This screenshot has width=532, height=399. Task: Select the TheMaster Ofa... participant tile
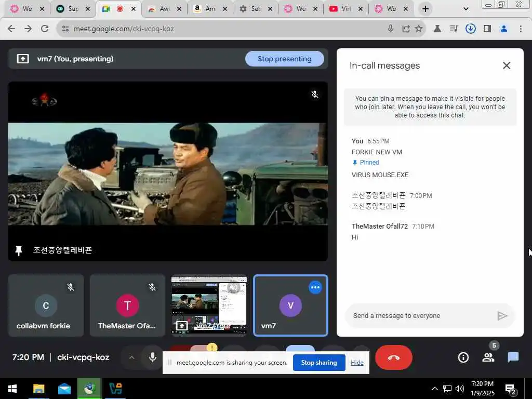click(127, 305)
